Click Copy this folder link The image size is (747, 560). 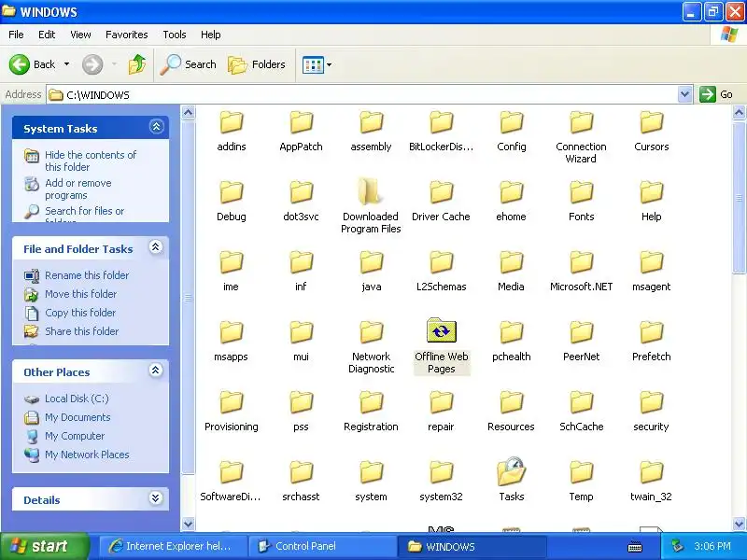80,313
